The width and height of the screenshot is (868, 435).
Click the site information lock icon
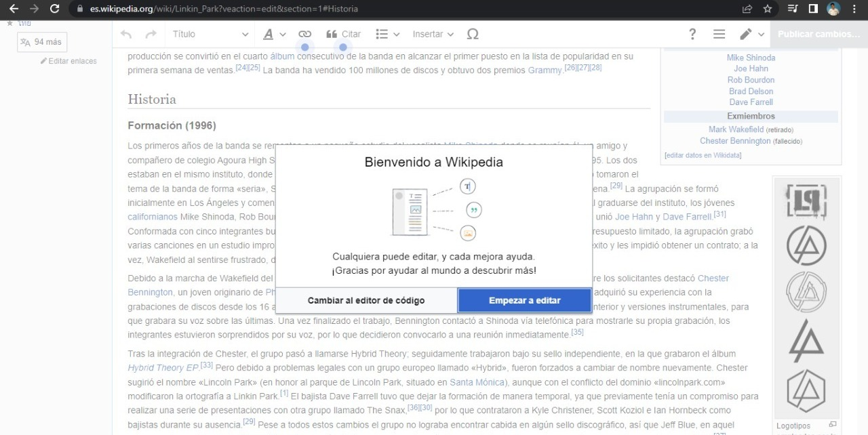pos(79,9)
